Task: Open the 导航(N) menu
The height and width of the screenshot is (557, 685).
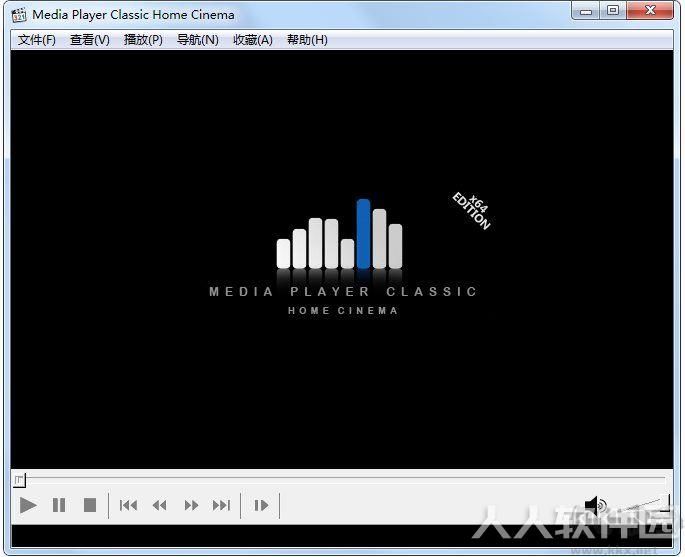Action: [197, 40]
